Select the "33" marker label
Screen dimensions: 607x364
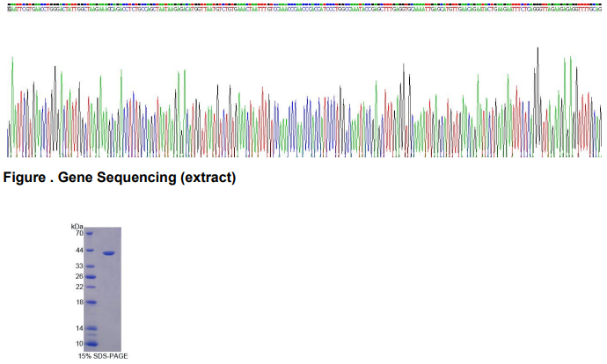pyautogui.click(x=79, y=266)
